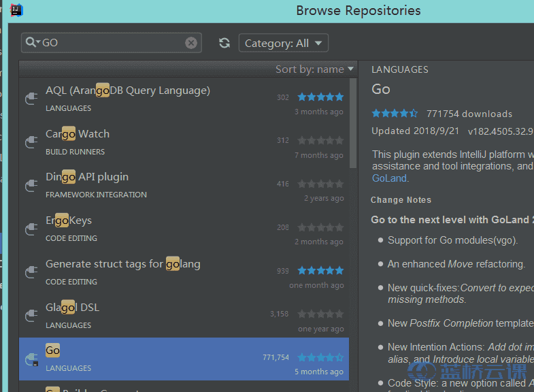Click 'An enhanced Move refactoring' bullet

tap(456, 264)
